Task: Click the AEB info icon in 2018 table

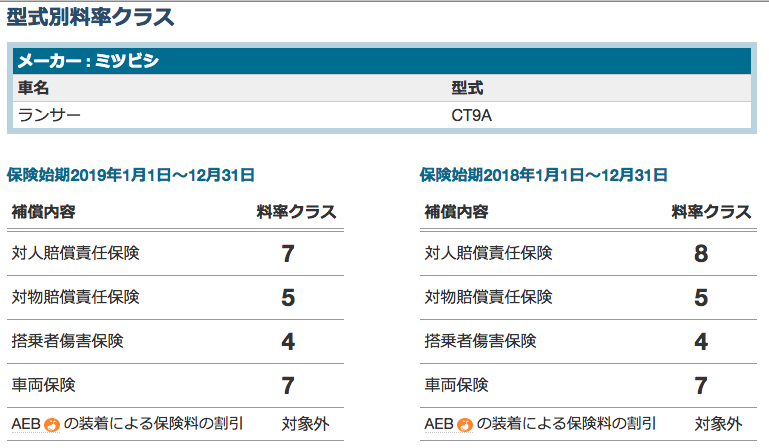Action: 465,424
